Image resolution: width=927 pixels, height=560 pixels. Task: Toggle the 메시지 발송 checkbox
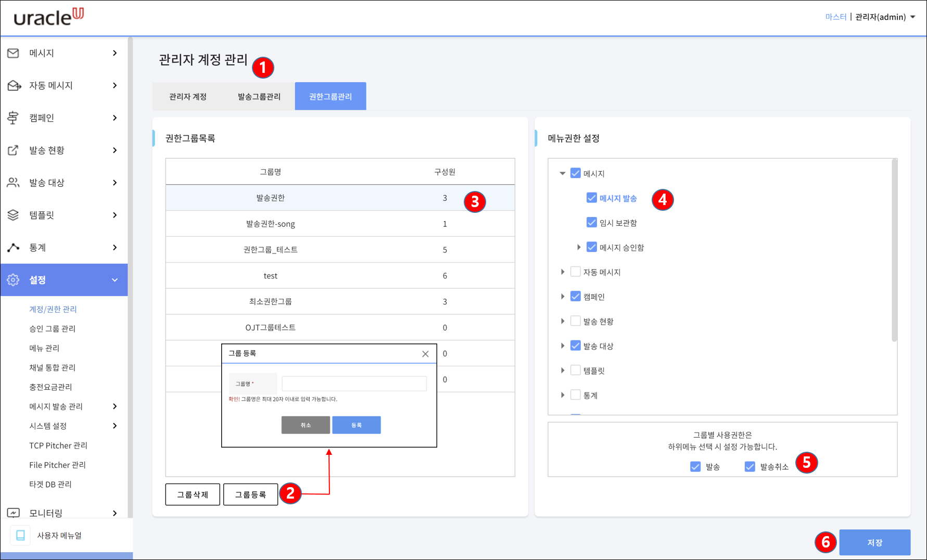coord(592,198)
